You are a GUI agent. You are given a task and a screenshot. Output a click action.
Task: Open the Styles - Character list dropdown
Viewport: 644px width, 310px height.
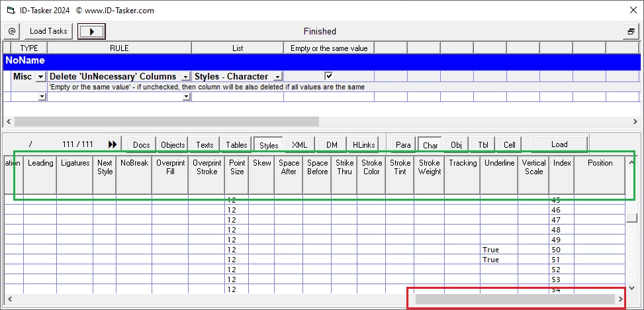pyautogui.click(x=278, y=77)
